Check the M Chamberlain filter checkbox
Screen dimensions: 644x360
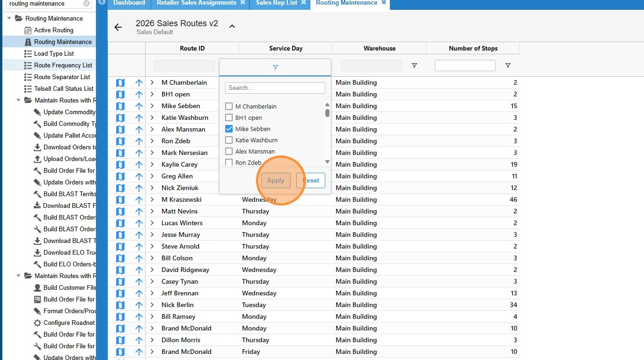pos(229,107)
